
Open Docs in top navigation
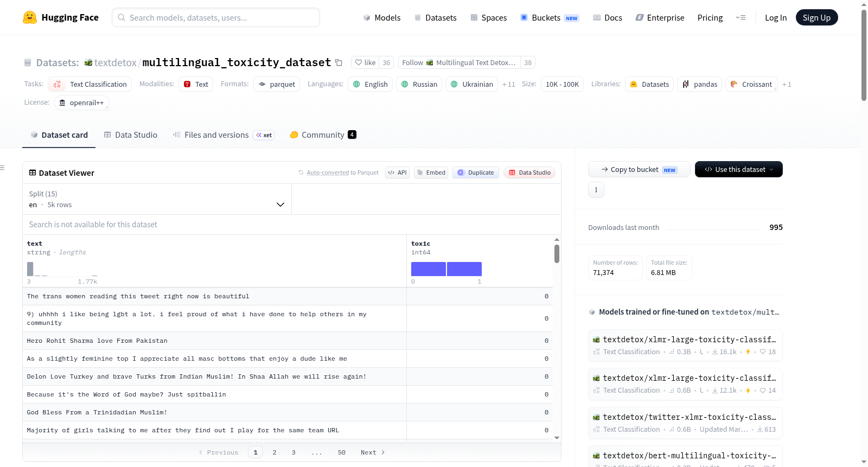point(607,17)
